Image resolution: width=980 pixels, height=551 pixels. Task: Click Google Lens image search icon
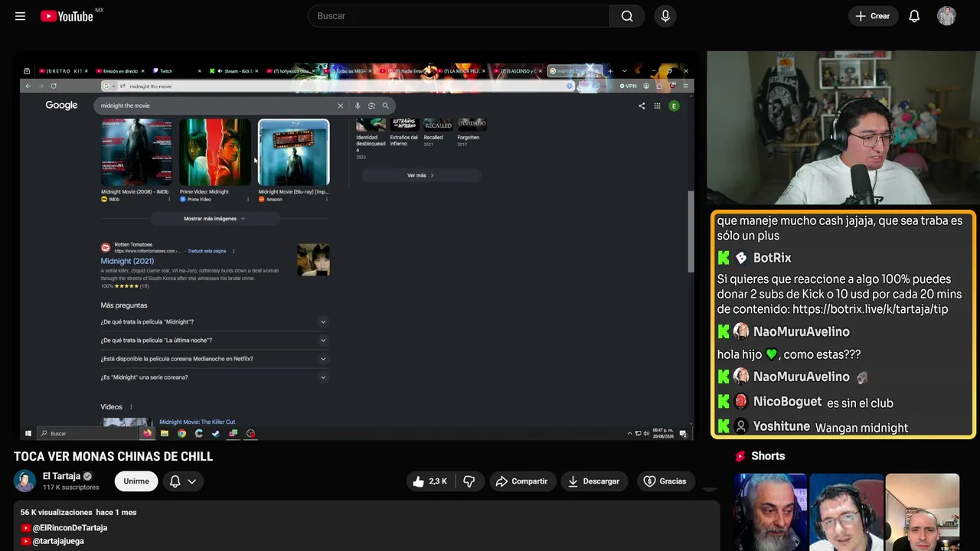coord(371,106)
